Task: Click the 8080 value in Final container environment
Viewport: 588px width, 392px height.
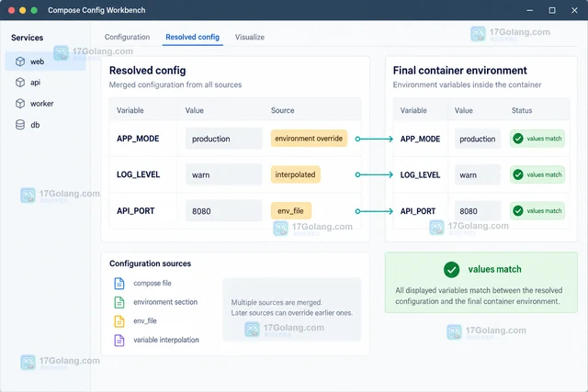Action: [x=478, y=211]
